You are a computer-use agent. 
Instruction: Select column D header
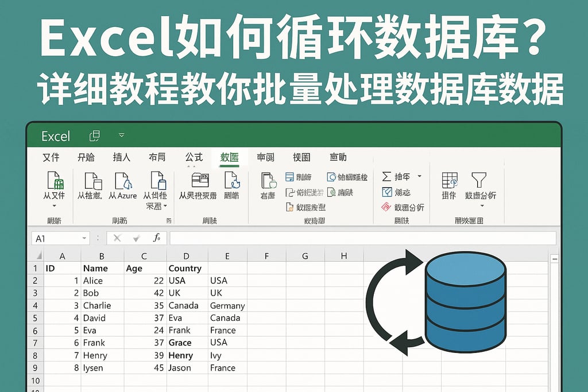point(187,256)
